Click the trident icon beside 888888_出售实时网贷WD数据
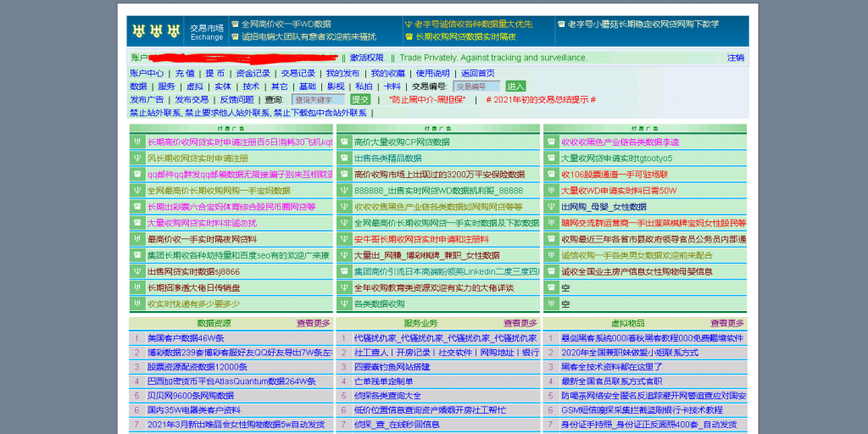This screenshot has height=434, width=868. [x=344, y=191]
